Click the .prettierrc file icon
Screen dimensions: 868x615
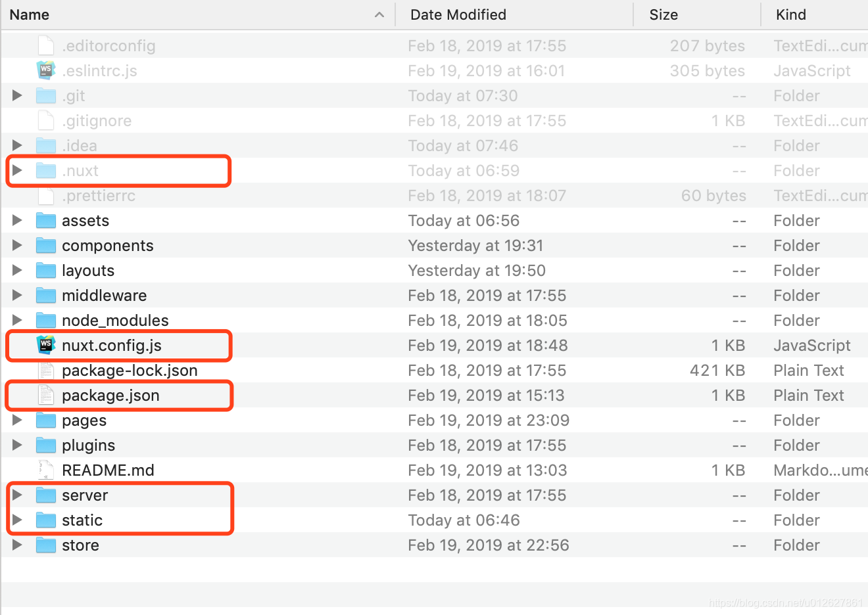coord(45,195)
